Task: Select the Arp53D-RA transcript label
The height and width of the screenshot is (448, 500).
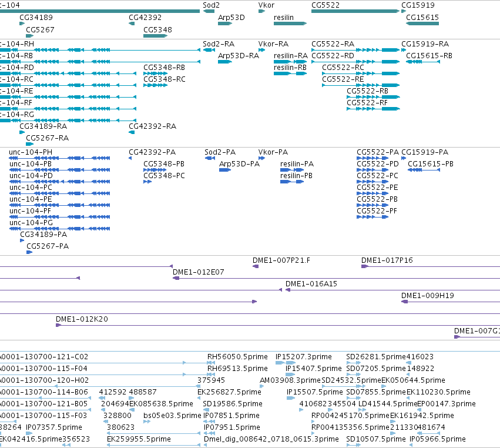Action: click(239, 56)
